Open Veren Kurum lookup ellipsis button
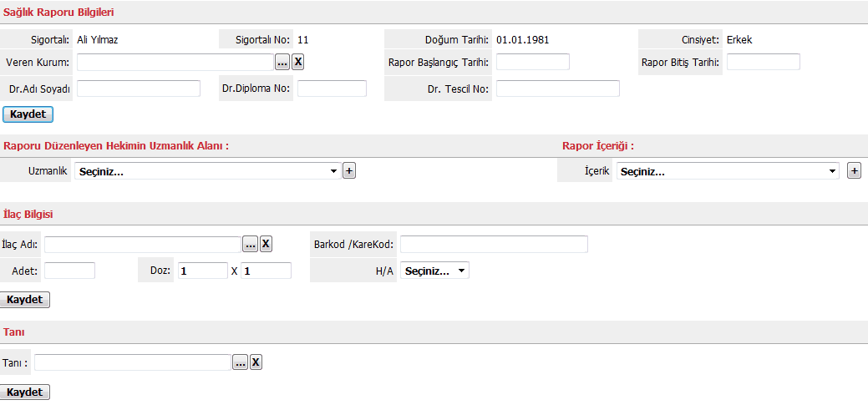Viewport: 868px width, 405px height. click(x=282, y=62)
